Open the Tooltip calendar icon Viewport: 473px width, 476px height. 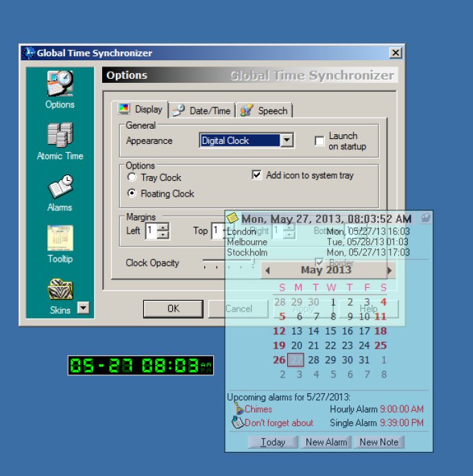coord(60,238)
